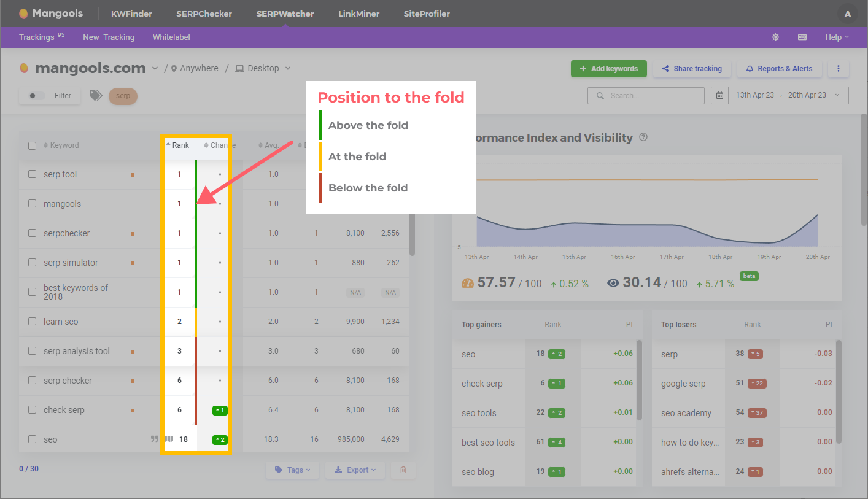Switch to the SERPChecker tab
Screen dimensions: 868x499
point(204,12)
